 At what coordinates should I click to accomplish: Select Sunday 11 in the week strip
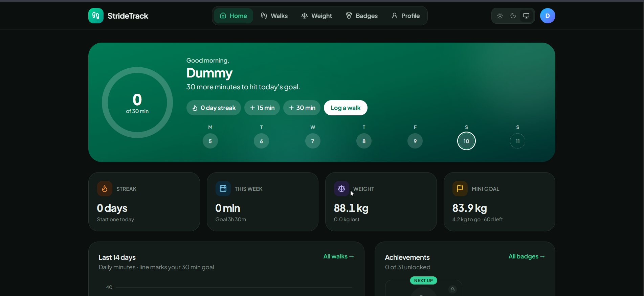point(517,141)
